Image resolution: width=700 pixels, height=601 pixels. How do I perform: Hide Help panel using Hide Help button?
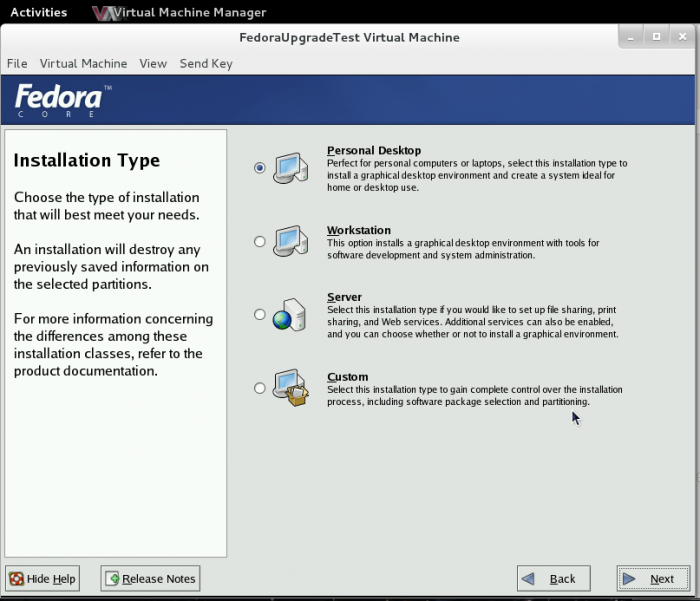(42, 579)
